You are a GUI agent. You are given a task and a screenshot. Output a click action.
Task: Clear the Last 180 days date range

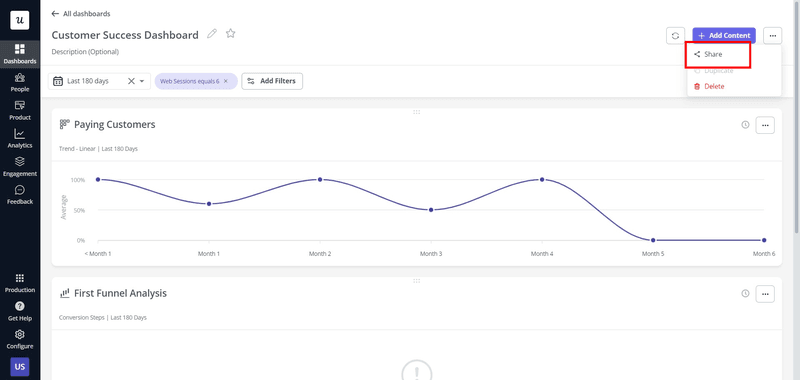131,81
